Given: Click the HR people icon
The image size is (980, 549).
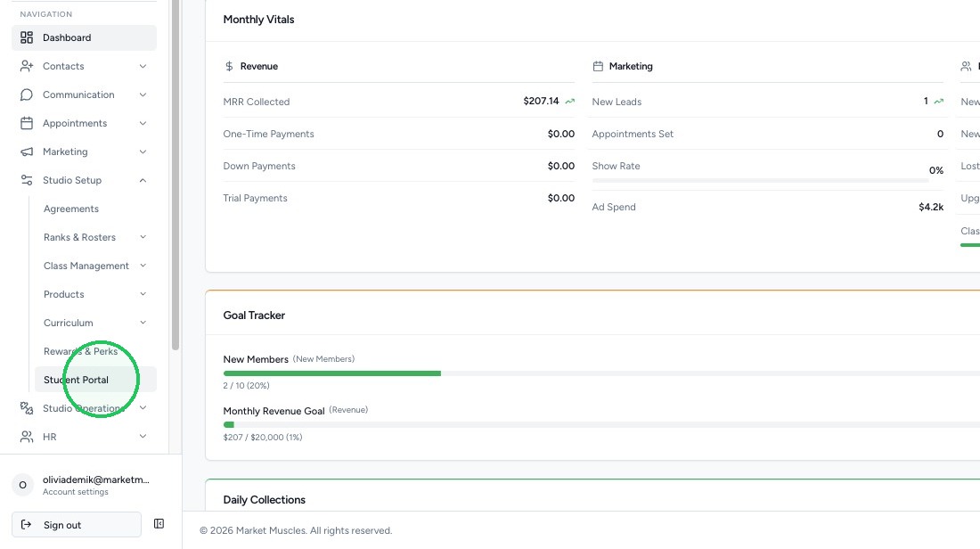Looking at the screenshot, I should [26, 437].
